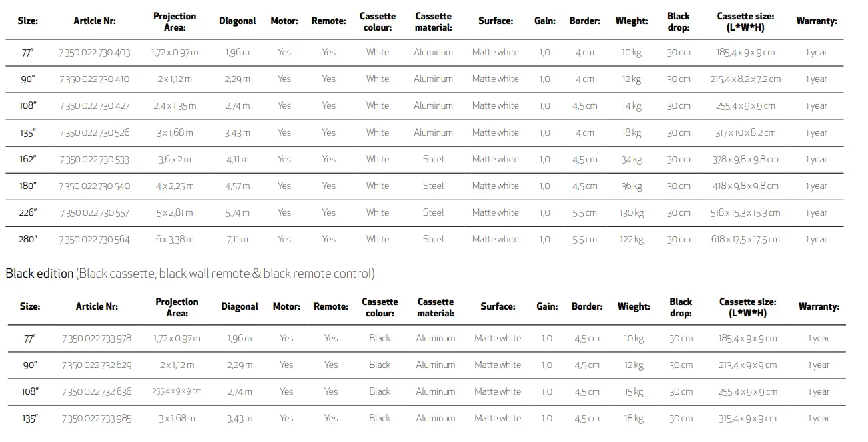Click projection area 6 x 3,38 m
This screenshot has width=868, height=442.
(x=175, y=240)
